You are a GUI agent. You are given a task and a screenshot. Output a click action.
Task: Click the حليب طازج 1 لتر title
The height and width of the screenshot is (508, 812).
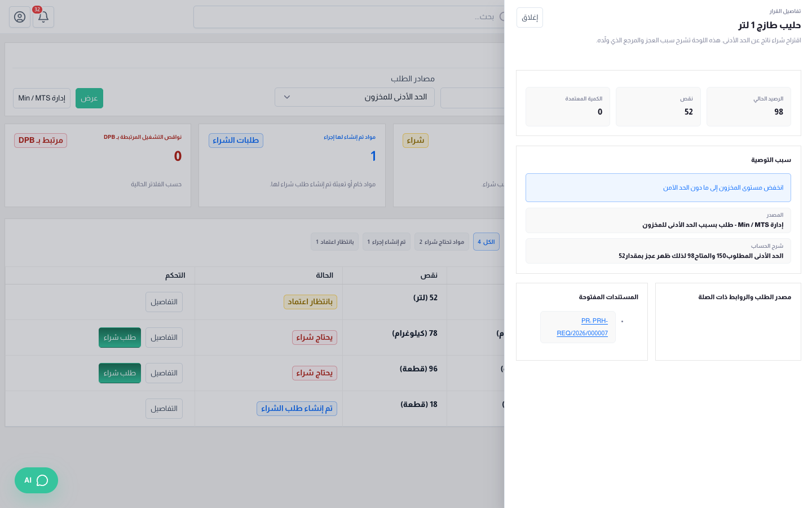pos(770,25)
